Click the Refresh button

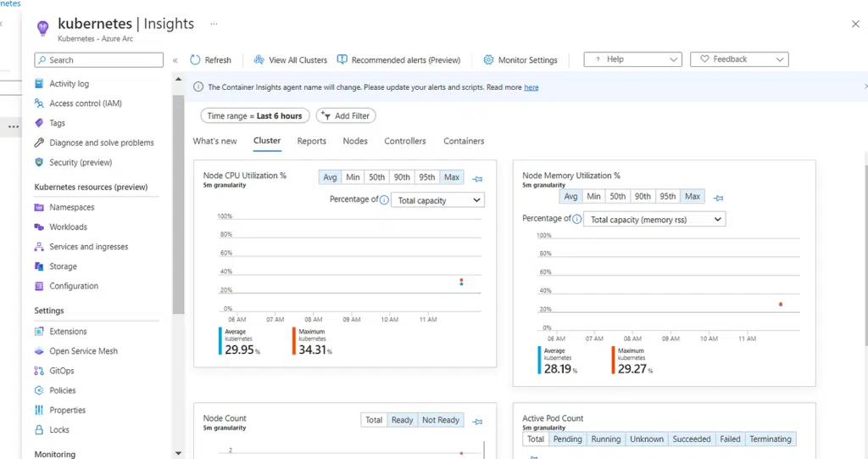210,60
